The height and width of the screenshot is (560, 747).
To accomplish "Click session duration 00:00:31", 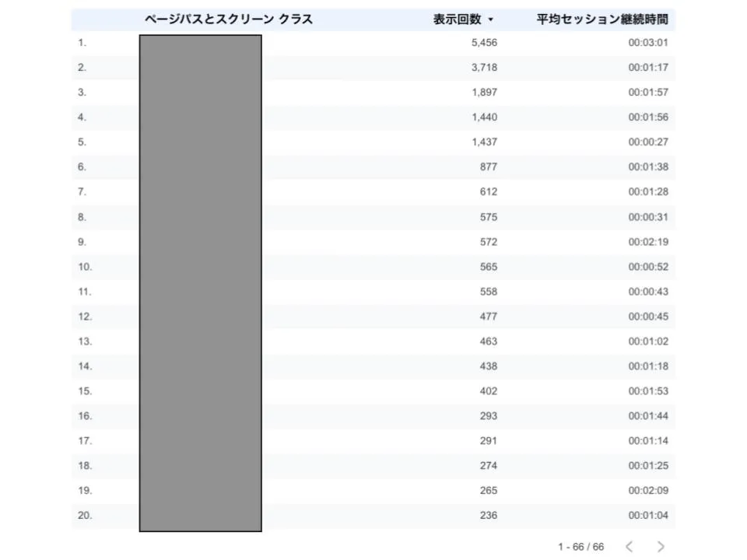I will click(648, 217).
